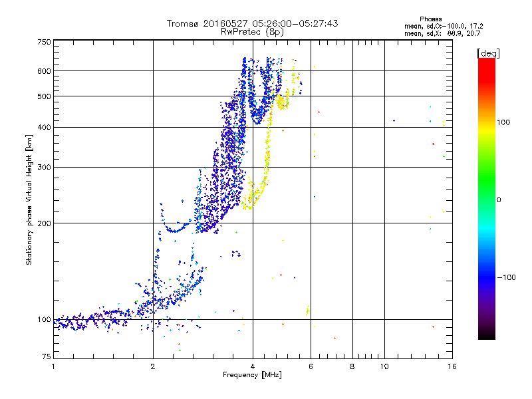Click the x-axis label '8'
Viewport: 532px width, 399px height.
(352, 366)
